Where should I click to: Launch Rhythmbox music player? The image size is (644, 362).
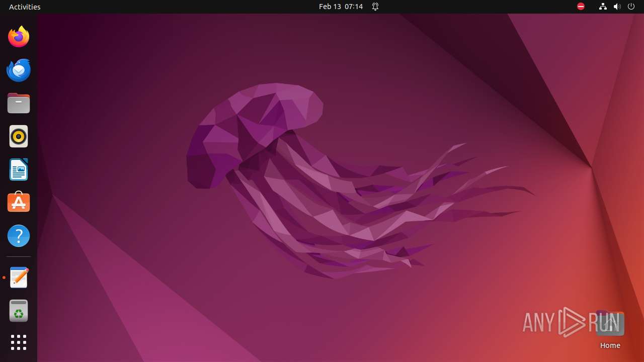coord(19,136)
